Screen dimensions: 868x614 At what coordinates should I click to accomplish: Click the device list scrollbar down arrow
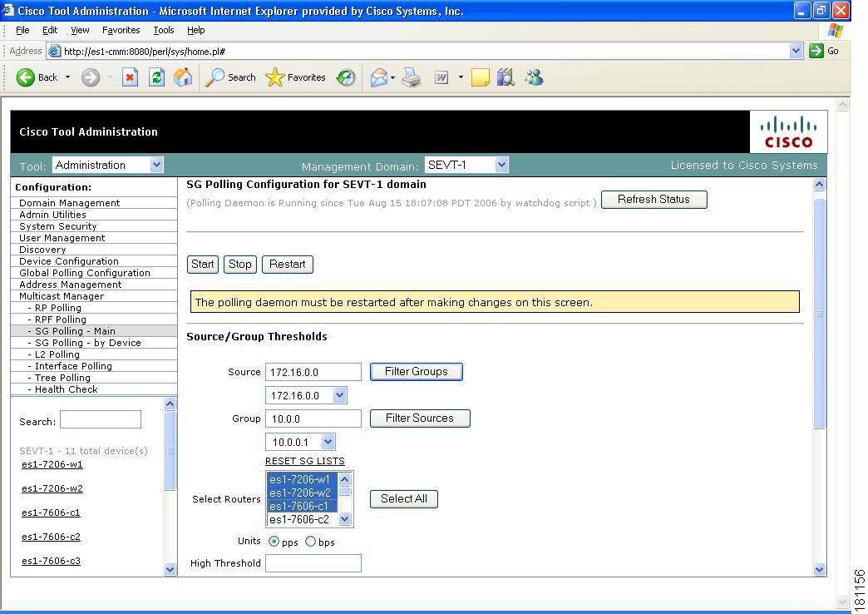tap(170, 569)
